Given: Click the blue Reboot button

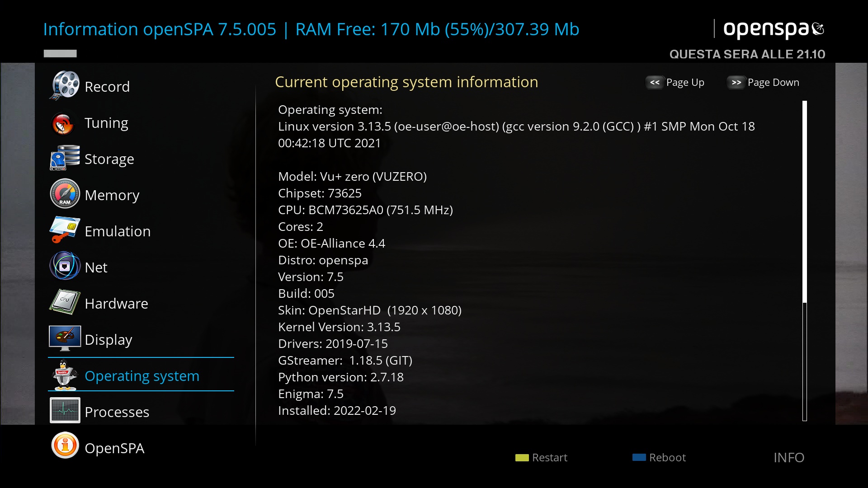Looking at the screenshot, I should click(659, 457).
